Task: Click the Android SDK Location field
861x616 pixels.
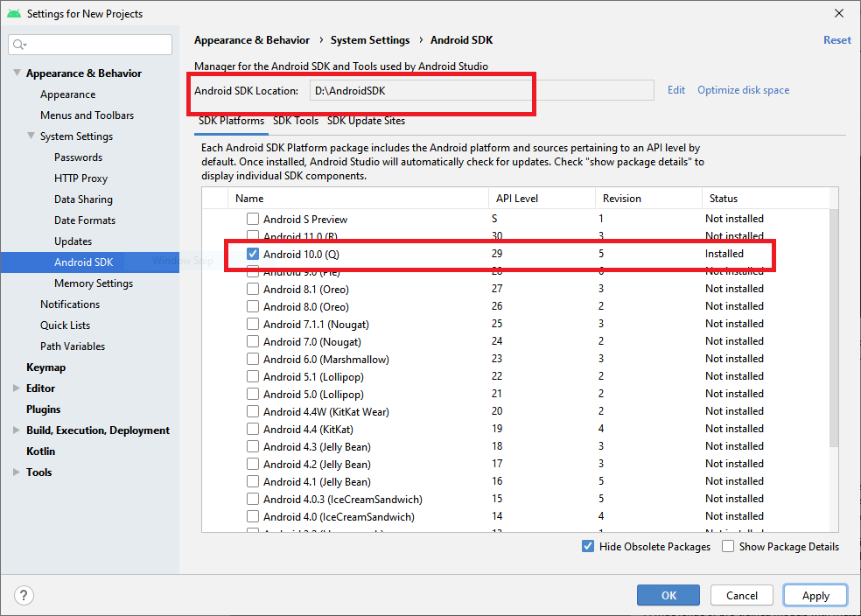Action: (x=481, y=91)
